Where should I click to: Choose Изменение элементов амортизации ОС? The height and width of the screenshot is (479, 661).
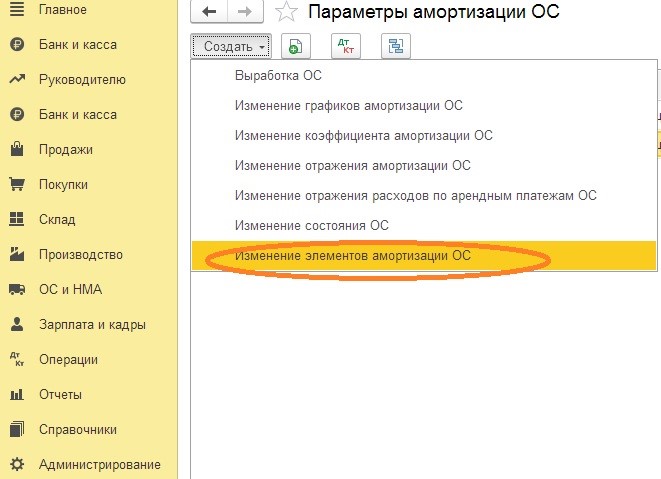coord(424,256)
